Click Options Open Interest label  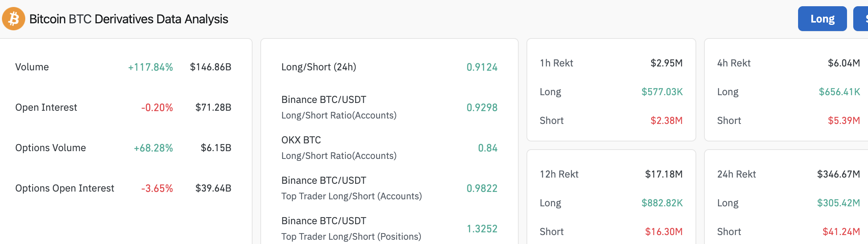(x=64, y=188)
